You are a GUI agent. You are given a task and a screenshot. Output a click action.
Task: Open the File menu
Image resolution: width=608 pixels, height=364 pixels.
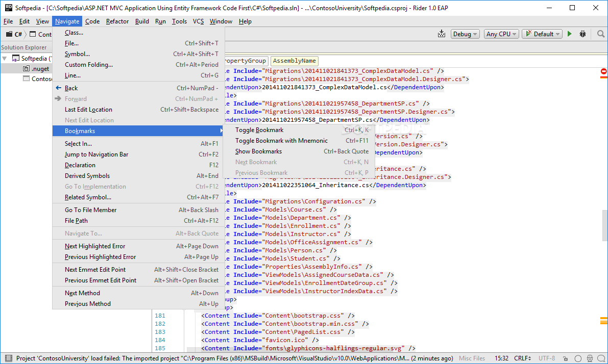[8, 21]
